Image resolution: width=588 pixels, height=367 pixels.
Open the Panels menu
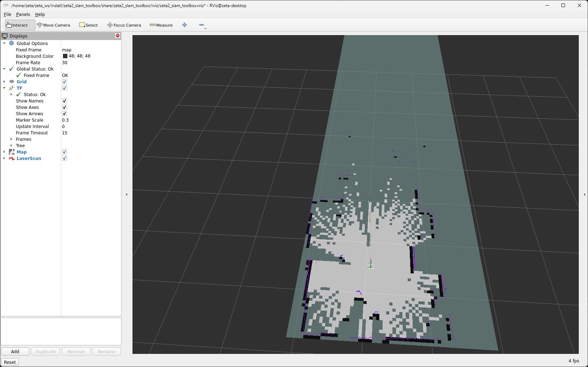[23, 15]
